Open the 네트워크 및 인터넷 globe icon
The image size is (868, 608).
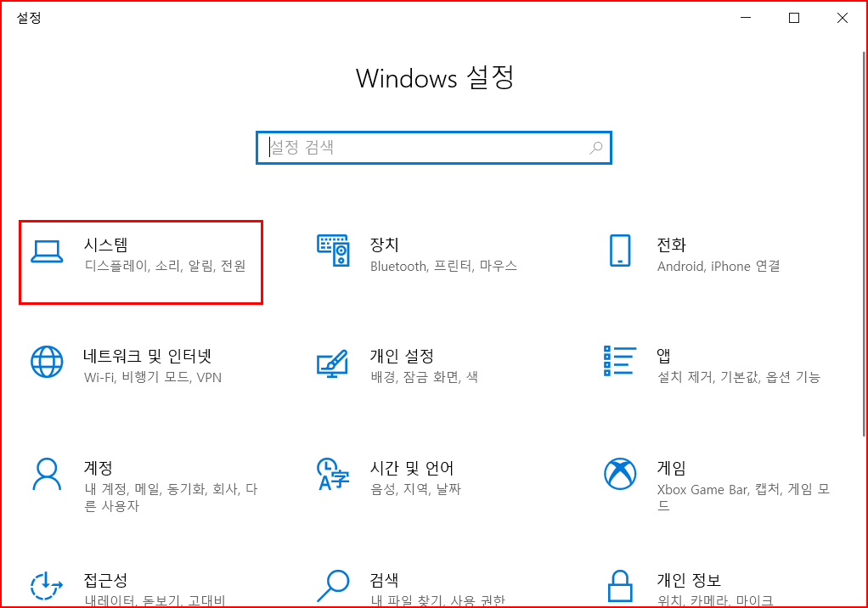tap(47, 362)
